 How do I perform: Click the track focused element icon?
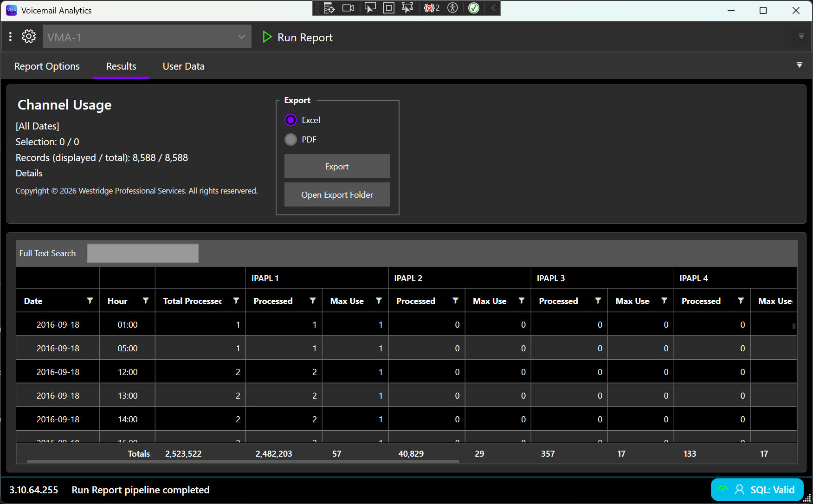[407, 8]
